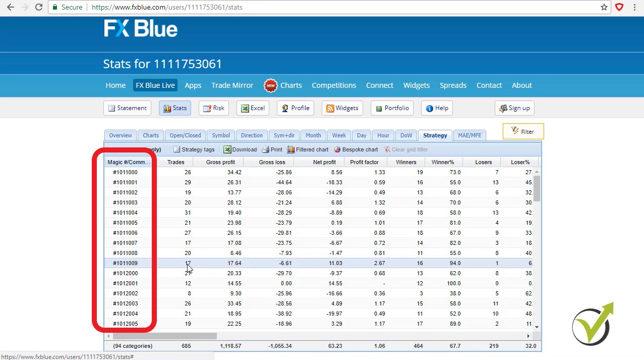The height and width of the screenshot is (360, 644).
Task: Open the Risk analysis page
Action: [x=213, y=108]
